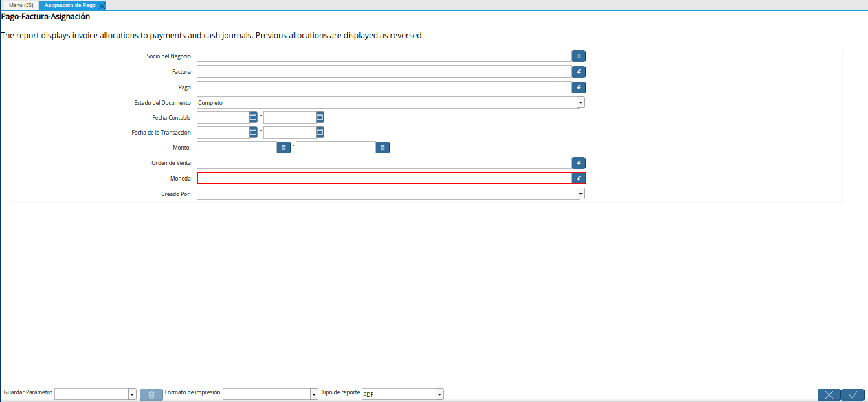Viewport: 868px width, 402px height.
Task: Focus the Fecha Contable start date field
Action: click(223, 117)
